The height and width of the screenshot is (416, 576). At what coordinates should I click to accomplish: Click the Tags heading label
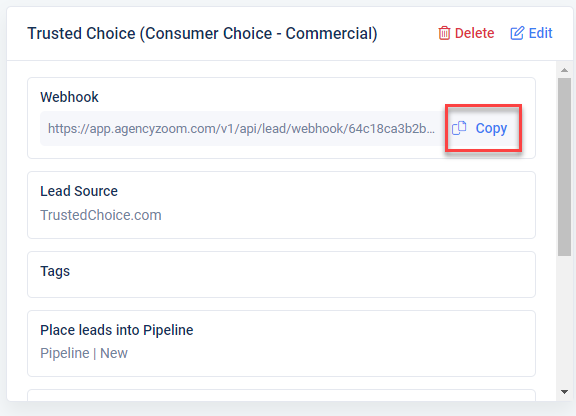[x=55, y=272]
